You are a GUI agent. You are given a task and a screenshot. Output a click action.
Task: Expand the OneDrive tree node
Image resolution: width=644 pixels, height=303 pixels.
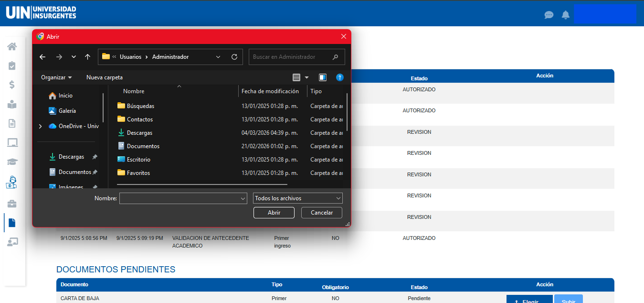click(41, 126)
